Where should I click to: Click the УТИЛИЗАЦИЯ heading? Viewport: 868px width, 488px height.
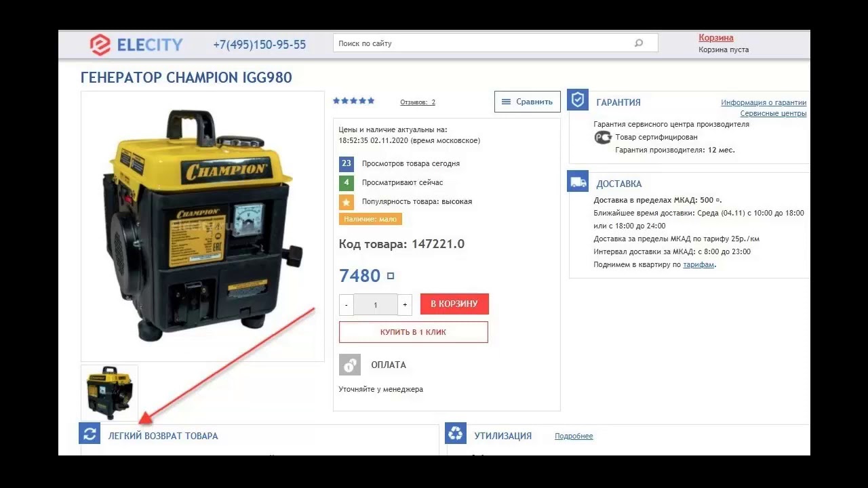[x=503, y=436]
